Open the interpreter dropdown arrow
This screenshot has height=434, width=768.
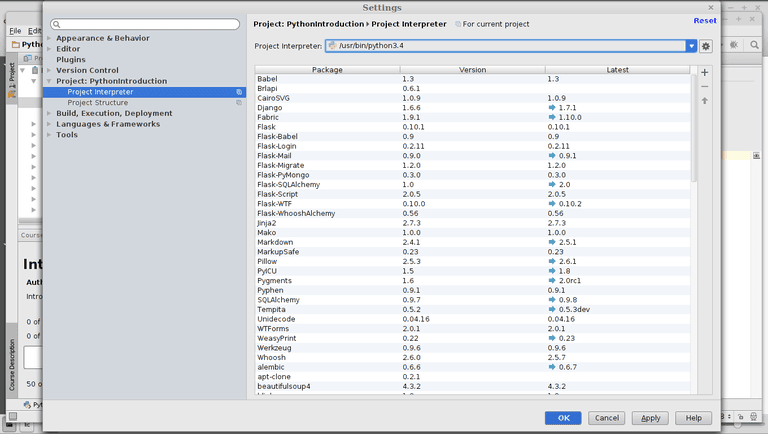tap(691, 46)
